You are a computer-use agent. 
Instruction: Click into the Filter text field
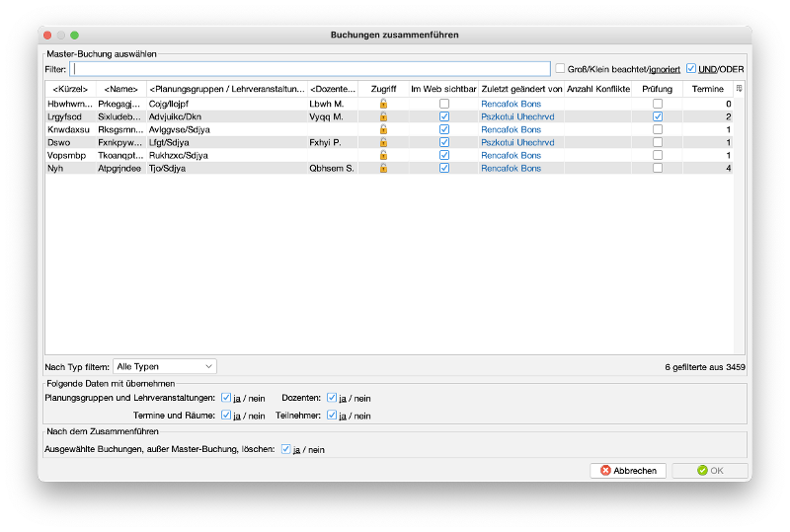click(x=310, y=69)
